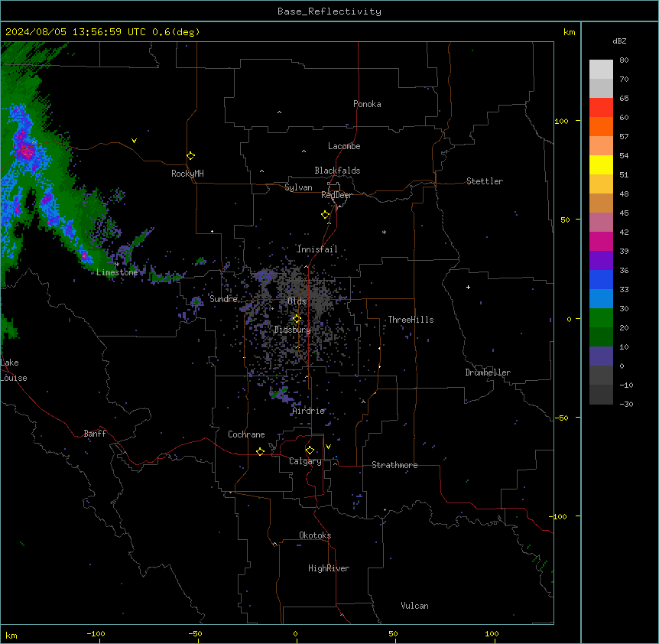Screen dimensions: 659x644
Task: Click the Drumheller label
Action: (x=488, y=372)
